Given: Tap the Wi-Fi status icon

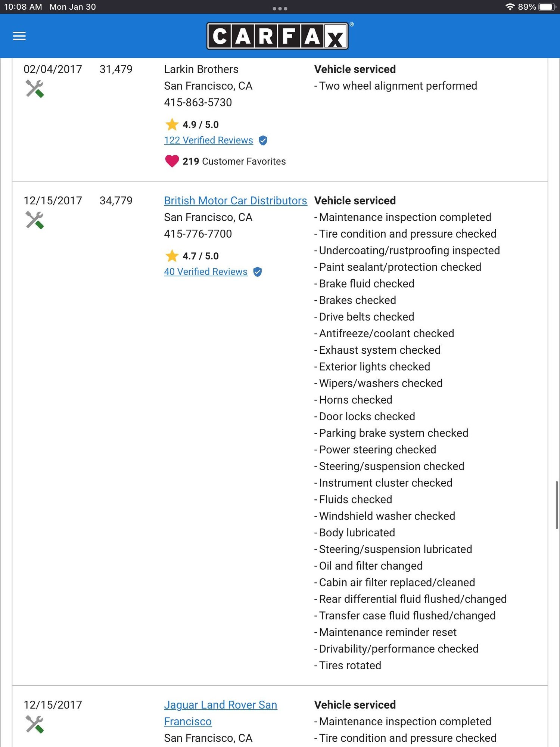Looking at the screenshot, I should (510, 7).
